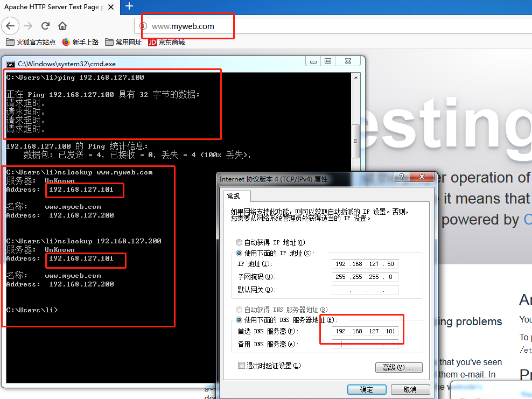
Task: Click the empty 默认网关 field
Action: click(x=365, y=290)
